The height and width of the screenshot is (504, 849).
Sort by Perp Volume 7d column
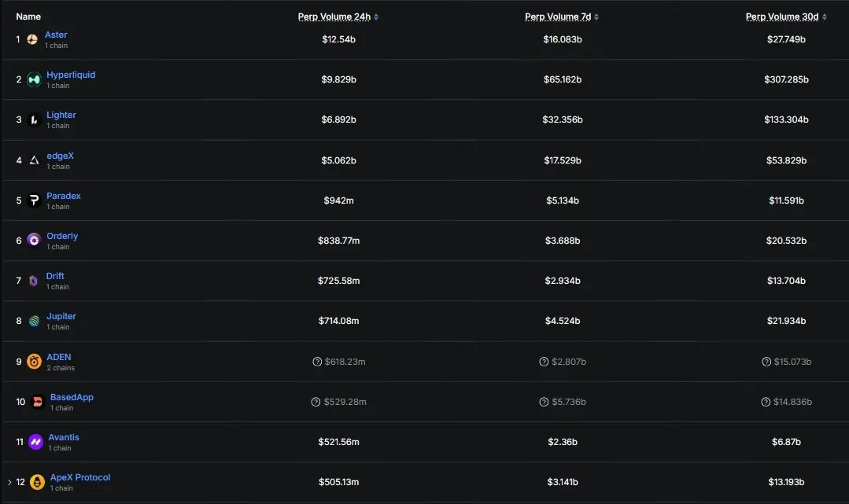tap(562, 17)
